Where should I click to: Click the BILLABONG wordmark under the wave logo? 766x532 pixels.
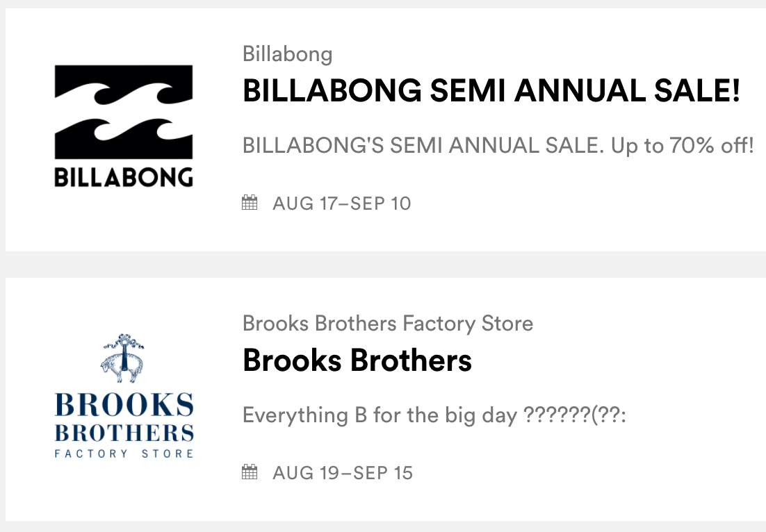124,177
